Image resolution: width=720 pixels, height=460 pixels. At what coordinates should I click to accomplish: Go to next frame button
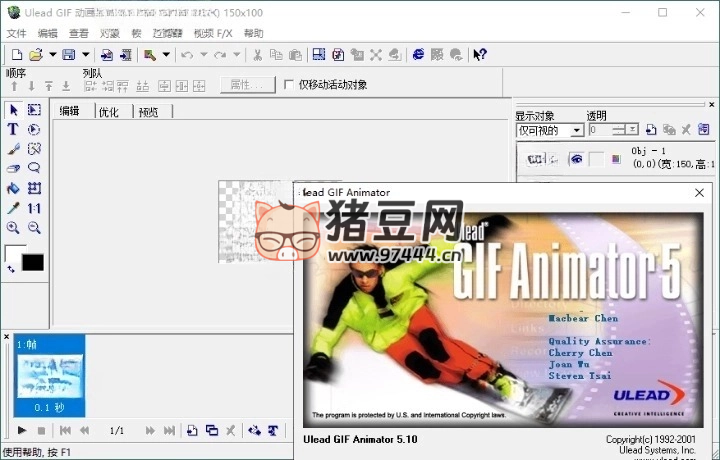coord(150,431)
